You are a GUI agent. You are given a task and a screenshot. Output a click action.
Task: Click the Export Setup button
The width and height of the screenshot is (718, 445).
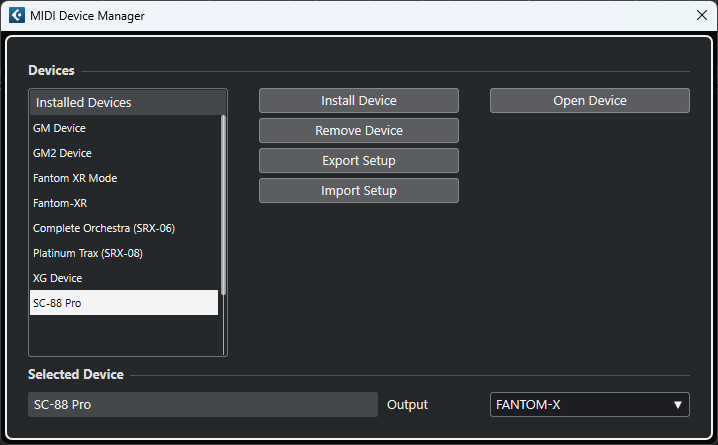pyautogui.click(x=359, y=161)
